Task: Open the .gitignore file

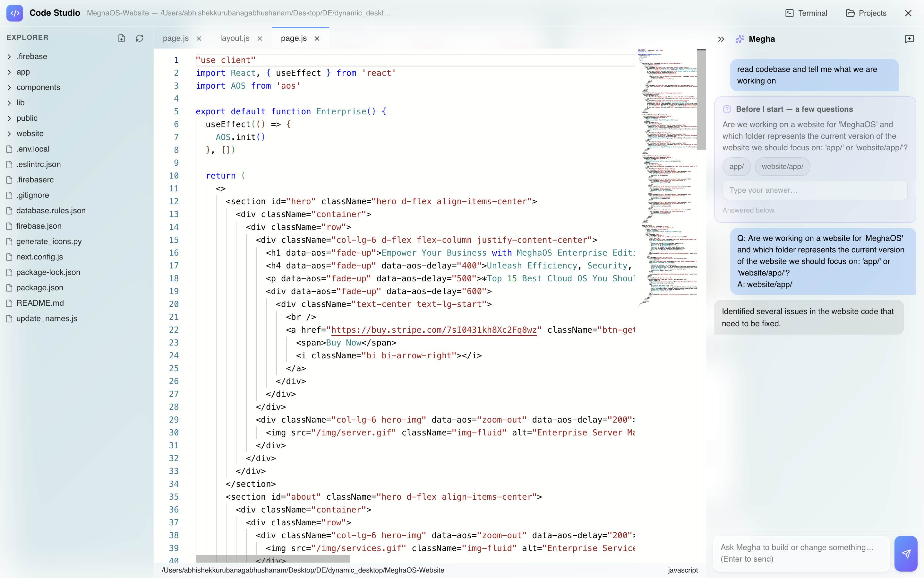Action: point(76,195)
